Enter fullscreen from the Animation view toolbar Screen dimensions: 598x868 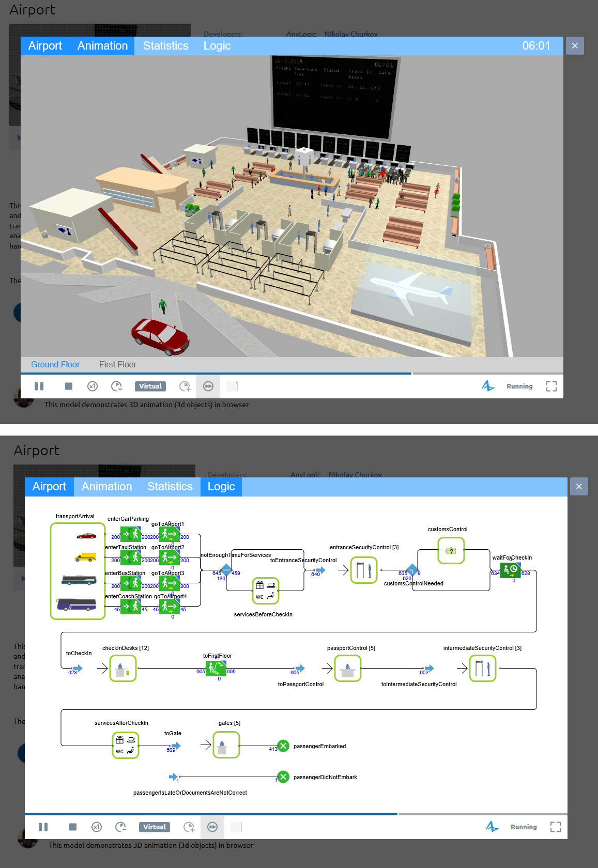coord(551,386)
